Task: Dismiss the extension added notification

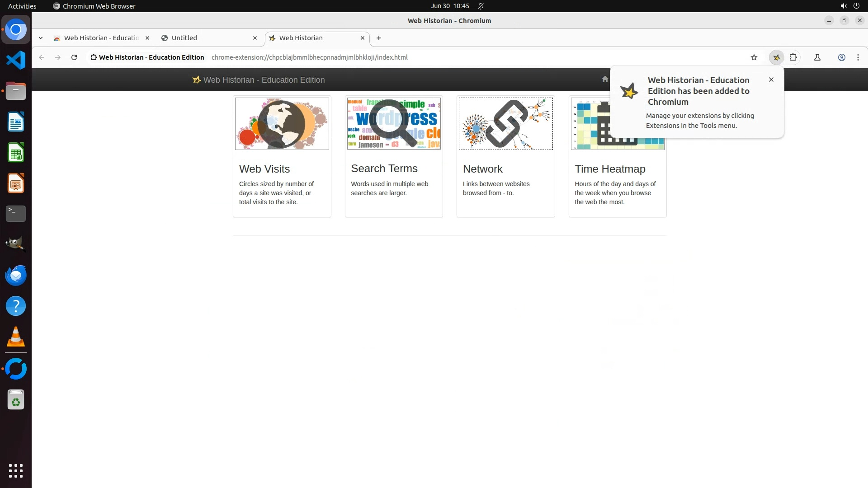Action: click(x=771, y=80)
